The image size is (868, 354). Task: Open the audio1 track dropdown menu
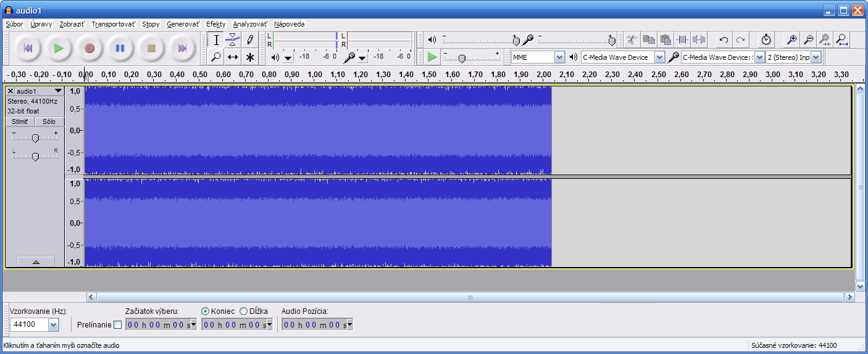pos(59,91)
